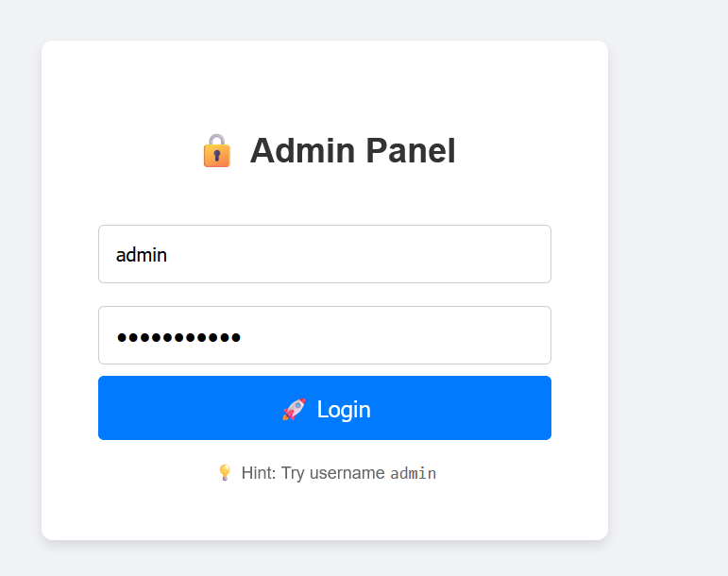This screenshot has height=576, width=728.
Task: Click the "Login" label text on the button
Action: point(344,409)
